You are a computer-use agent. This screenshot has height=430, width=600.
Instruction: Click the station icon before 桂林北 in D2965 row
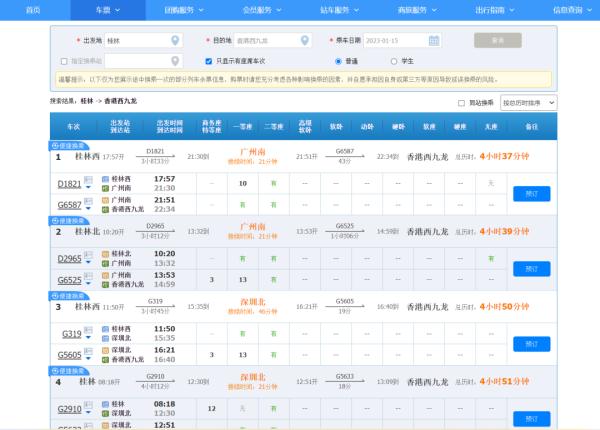[105, 254]
